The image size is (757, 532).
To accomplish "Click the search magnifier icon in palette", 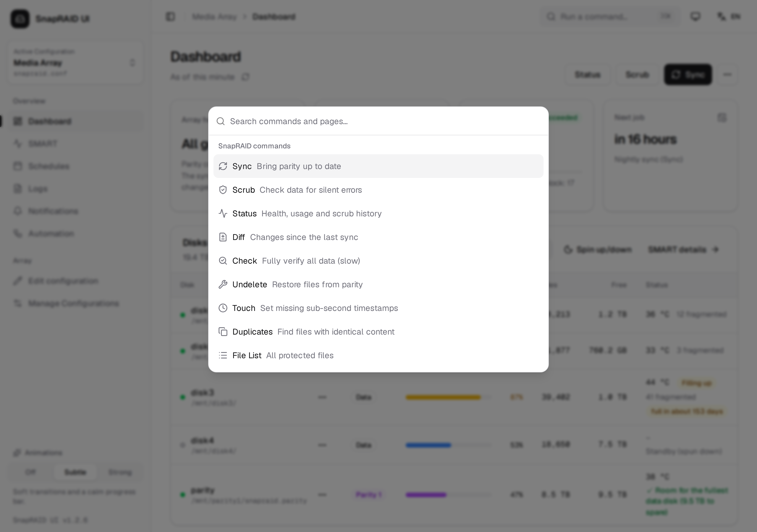I will click(x=221, y=121).
